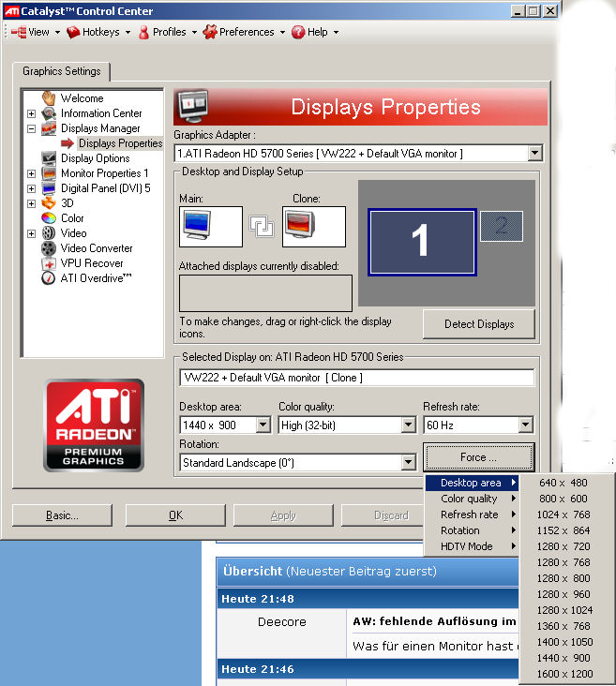Select the Digital Panel (DVI) 5 icon
Viewport: 616px width, 686px height.
[x=49, y=188]
